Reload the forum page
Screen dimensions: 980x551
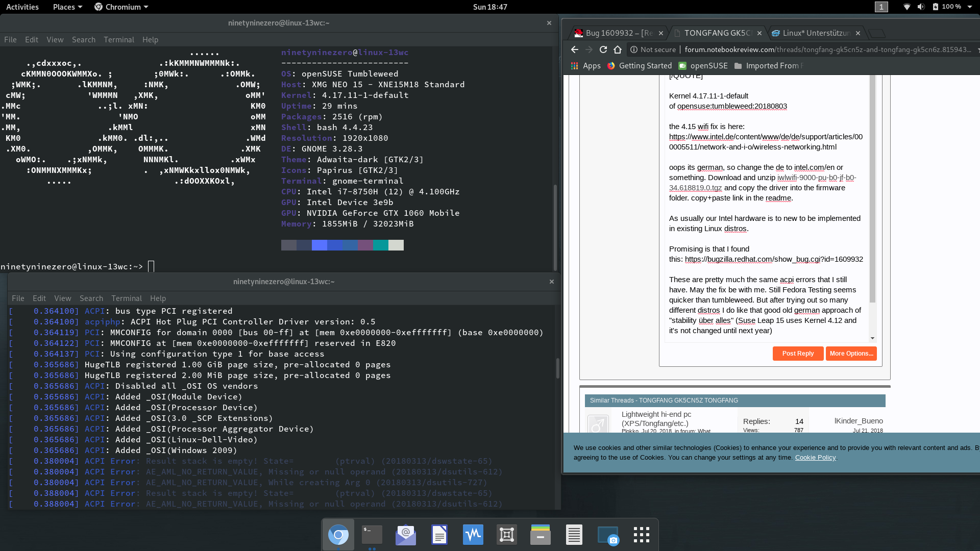[x=603, y=49]
